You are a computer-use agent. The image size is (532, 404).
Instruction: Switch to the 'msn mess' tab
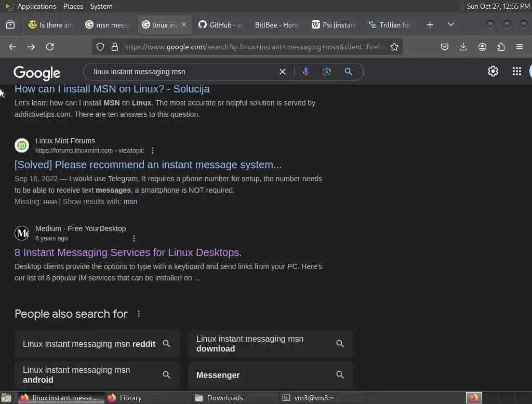pos(108,25)
